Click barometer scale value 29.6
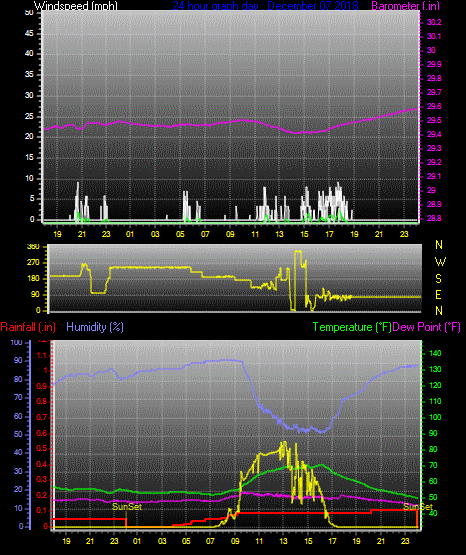The height and width of the screenshot is (555, 466). (434, 107)
